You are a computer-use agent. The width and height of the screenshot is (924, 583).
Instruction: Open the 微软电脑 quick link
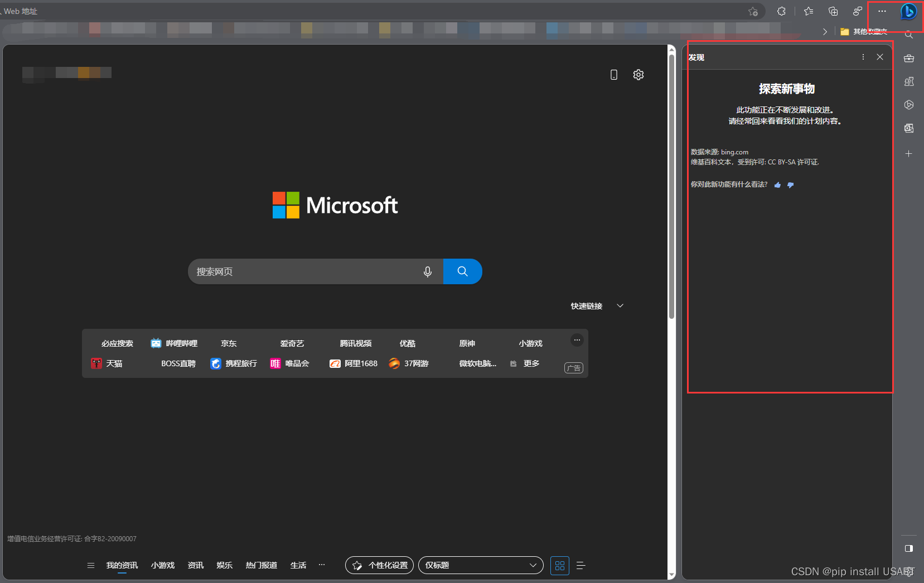pyautogui.click(x=477, y=363)
